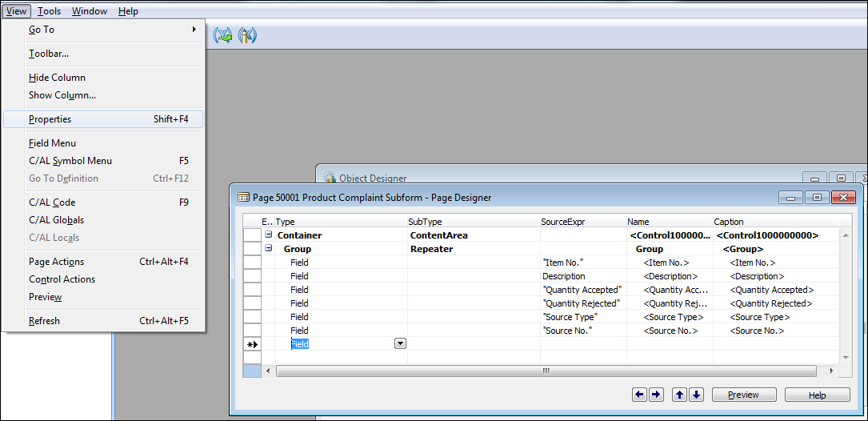This screenshot has width=868, height=421.
Task: Choose Toolbar... from the View menu
Action: pyautogui.click(x=103, y=54)
